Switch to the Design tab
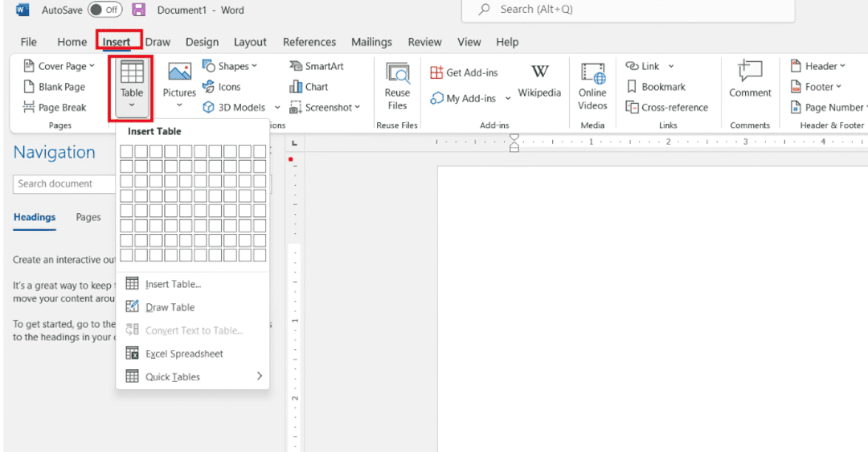Screen dimensions: 868x452 (x=202, y=42)
